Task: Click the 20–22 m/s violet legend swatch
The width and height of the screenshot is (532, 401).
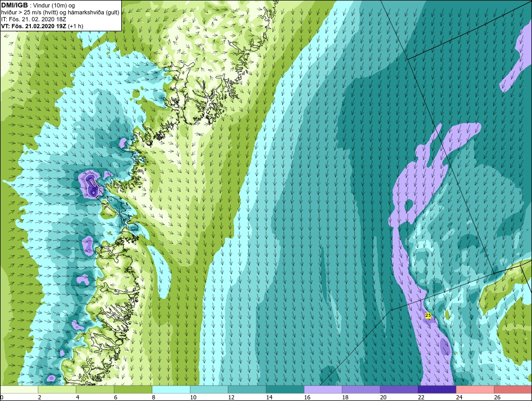Action: coord(399,389)
